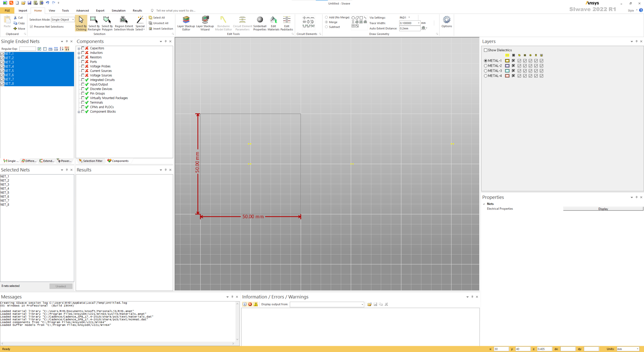Click the Copy icon
644x352 pixels.
click(x=19, y=23)
